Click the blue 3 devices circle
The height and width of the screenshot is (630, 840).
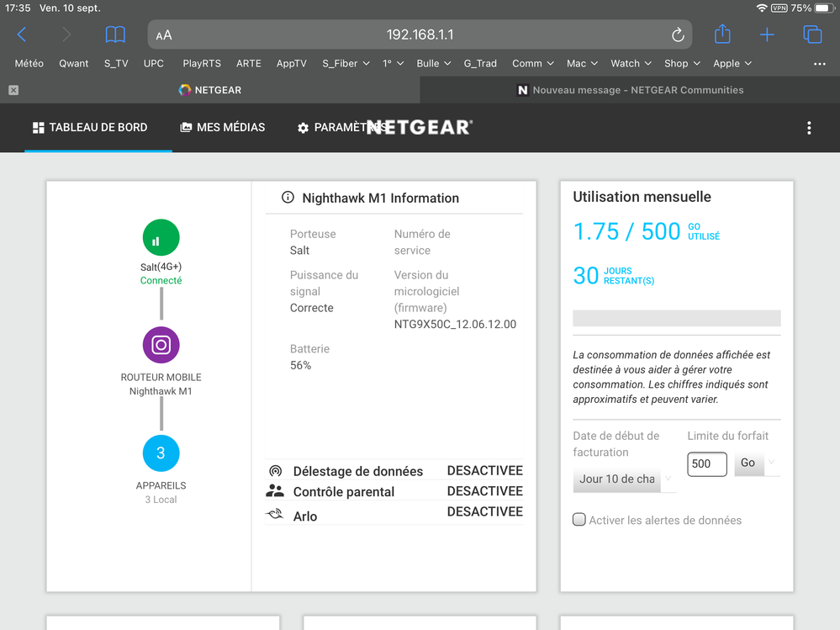[161, 453]
